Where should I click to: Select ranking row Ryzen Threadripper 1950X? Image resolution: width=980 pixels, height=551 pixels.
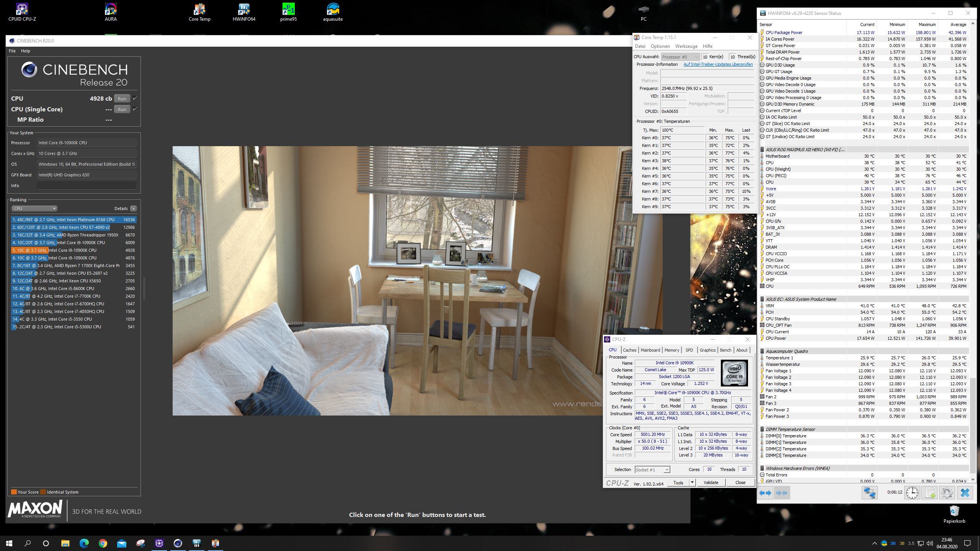(73, 235)
